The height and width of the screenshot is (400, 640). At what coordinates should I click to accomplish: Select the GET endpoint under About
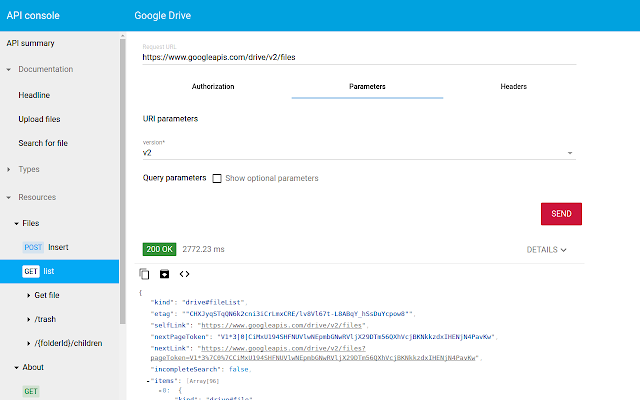(x=31, y=391)
